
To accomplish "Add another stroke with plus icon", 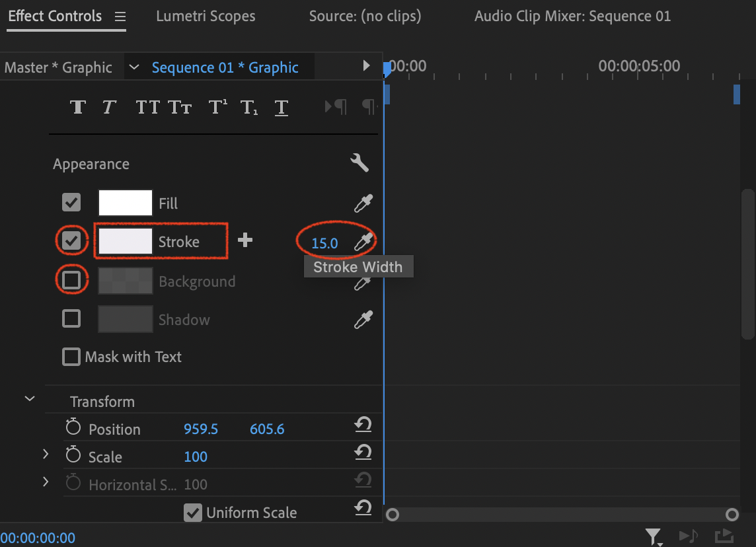I will click(245, 240).
